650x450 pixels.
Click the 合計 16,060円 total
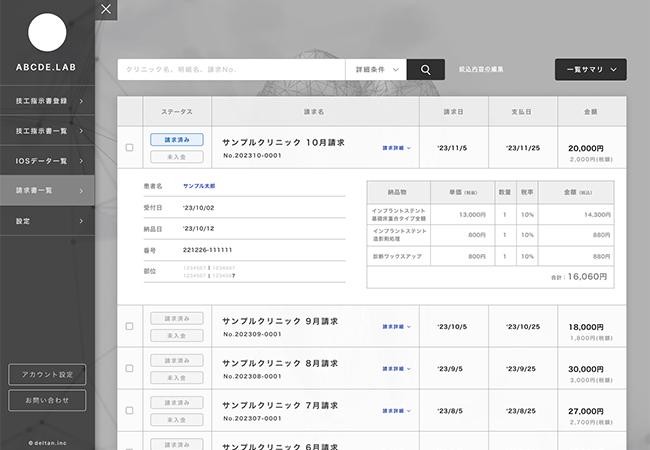579,277
